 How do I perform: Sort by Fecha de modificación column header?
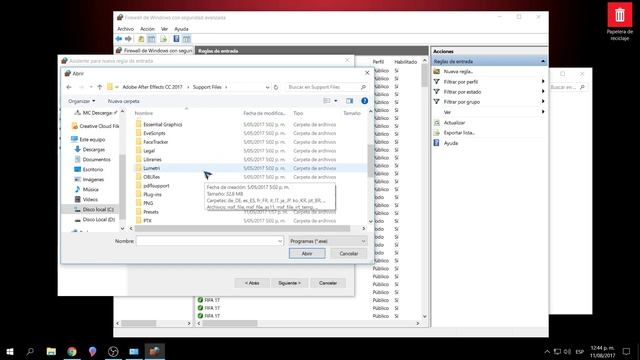click(264, 113)
